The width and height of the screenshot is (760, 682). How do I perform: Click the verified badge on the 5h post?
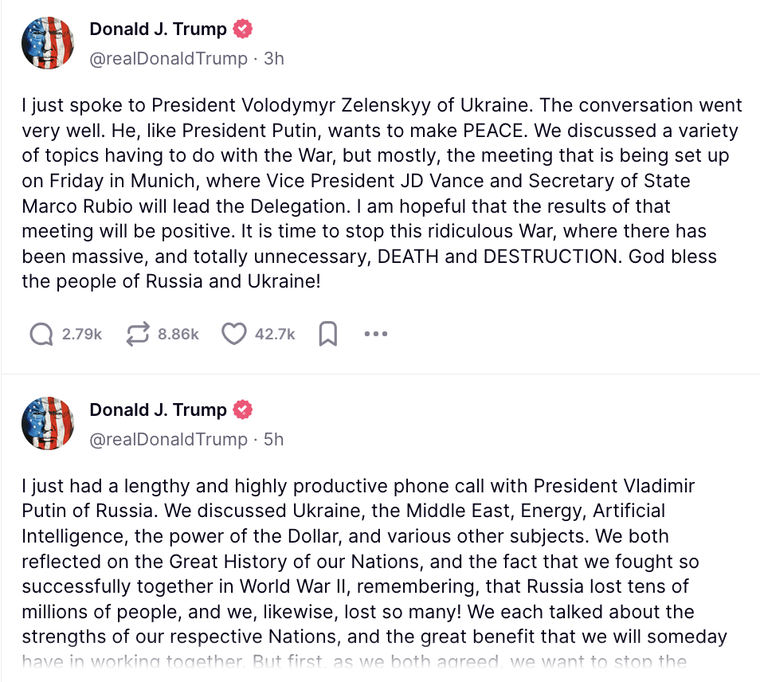pos(243,410)
